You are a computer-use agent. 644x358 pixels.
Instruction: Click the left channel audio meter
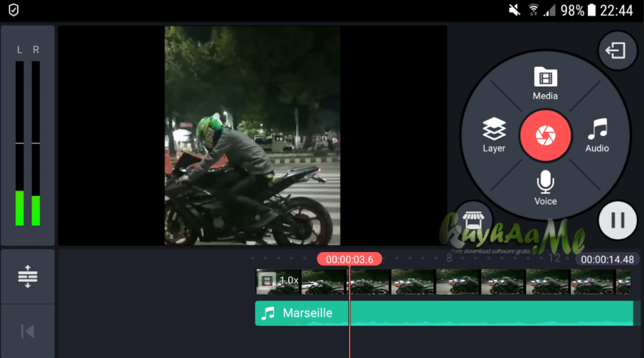19,143
